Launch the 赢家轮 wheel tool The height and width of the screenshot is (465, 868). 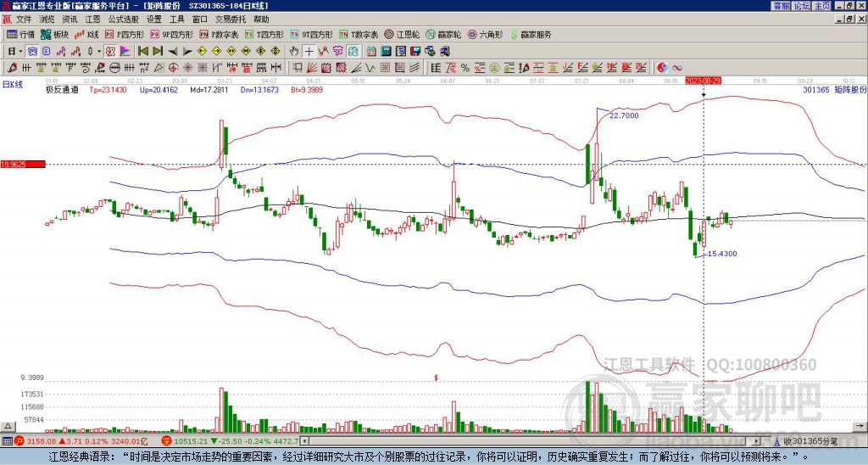click(443, 34)
